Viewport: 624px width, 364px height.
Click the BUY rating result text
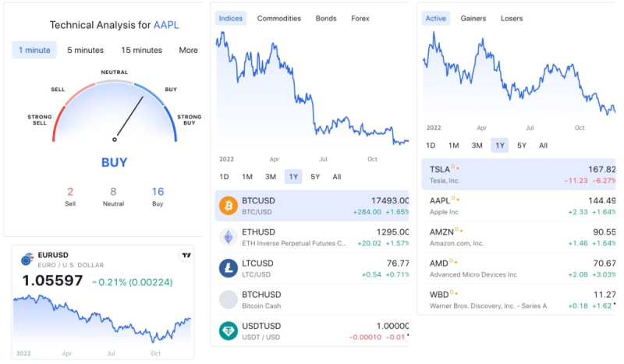(x=114, y=162)
